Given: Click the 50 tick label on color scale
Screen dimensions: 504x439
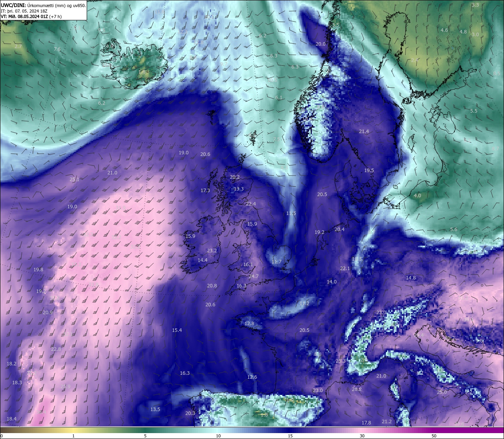Looking at the screenshot, I should pos(434,436).
